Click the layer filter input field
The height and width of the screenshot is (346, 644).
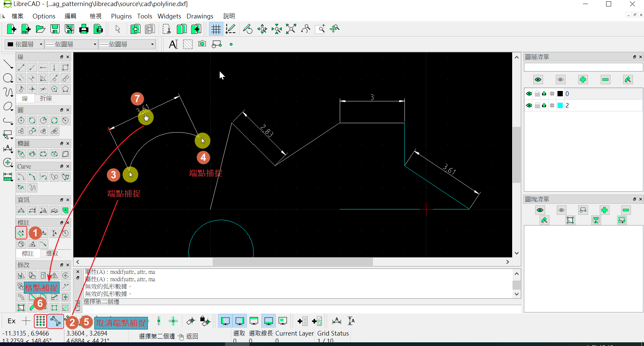pyautogui.click(x=583, y=67)
